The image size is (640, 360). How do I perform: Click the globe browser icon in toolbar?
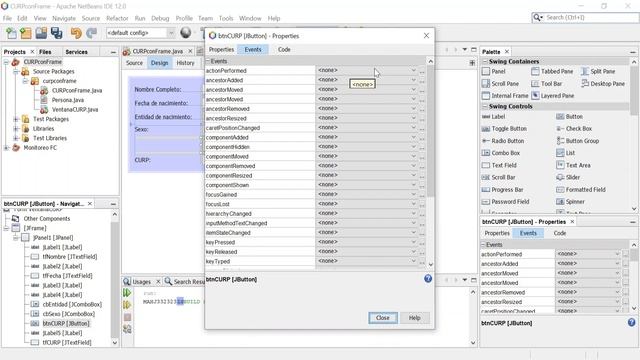(x=186, y=32)
